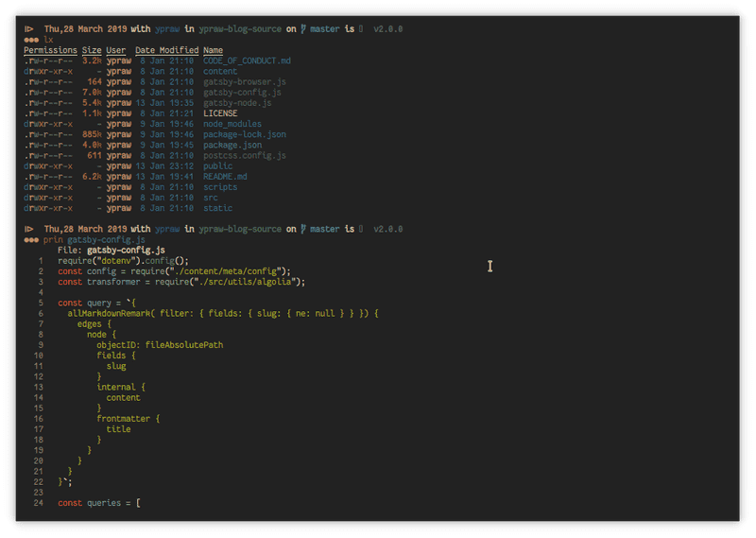Viewport: 756px width, 538px height.
Task: Click the allMarkdownRemark word
Action: pyautogui.click(x=109, y=314)
